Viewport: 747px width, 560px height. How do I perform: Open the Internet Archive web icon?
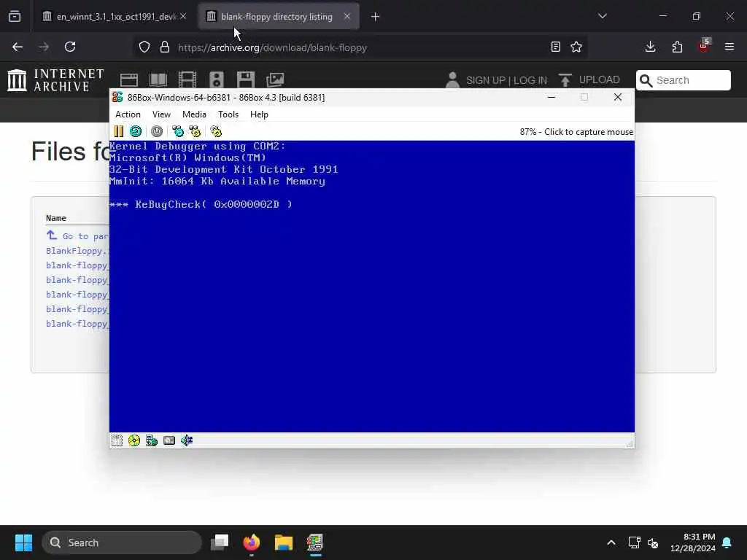(129, 80)
